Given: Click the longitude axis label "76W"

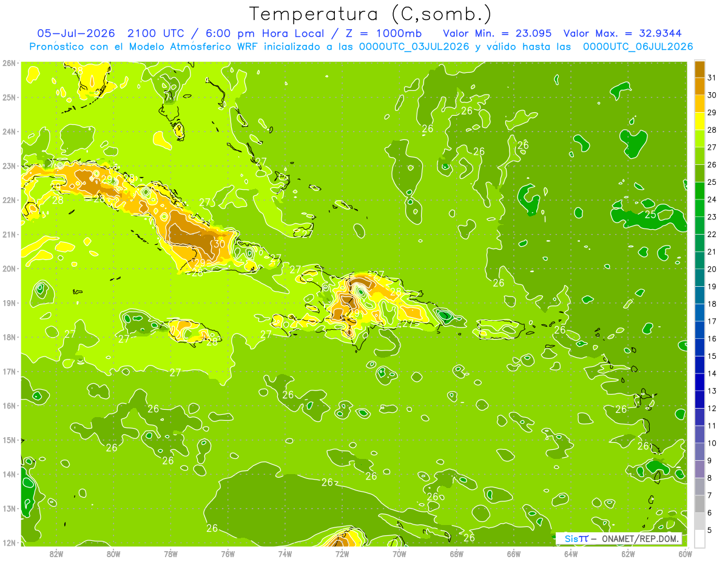Looking at the screenshot, I should click(227, 553).
